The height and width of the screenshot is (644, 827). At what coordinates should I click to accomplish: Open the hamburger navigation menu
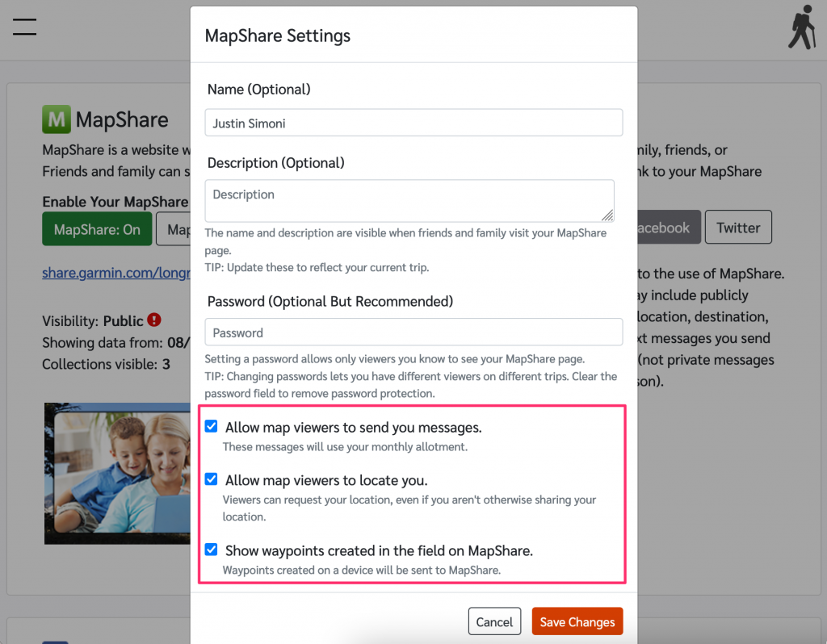24,26
